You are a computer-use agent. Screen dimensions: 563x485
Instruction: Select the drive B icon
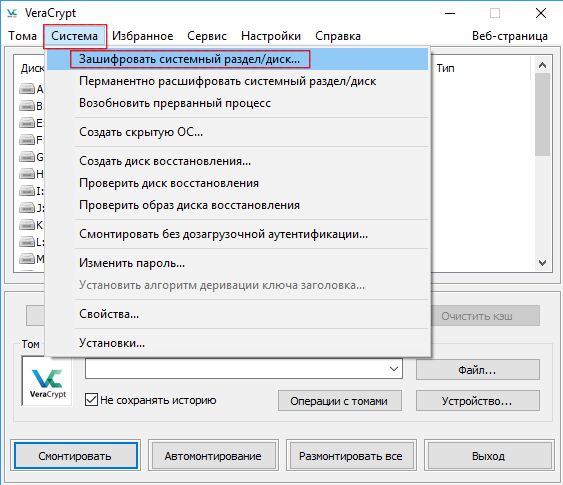[27, 106]
